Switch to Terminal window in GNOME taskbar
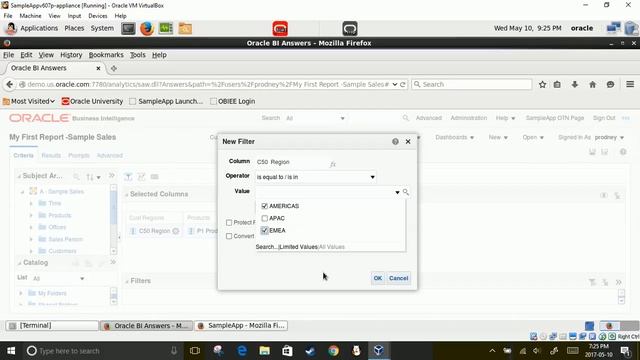Image resolution: width=640 pixels, height=360 pixels. (52, 326)
